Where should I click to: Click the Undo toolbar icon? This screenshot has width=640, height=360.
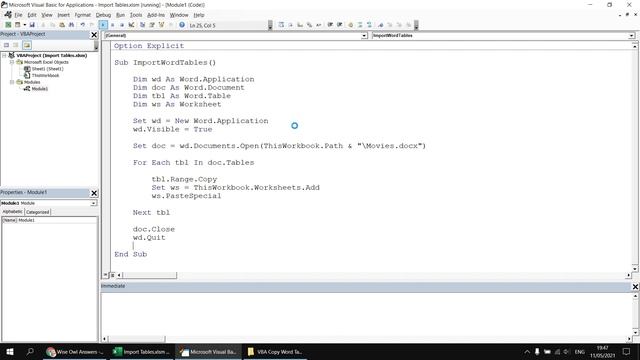(82, 25)
